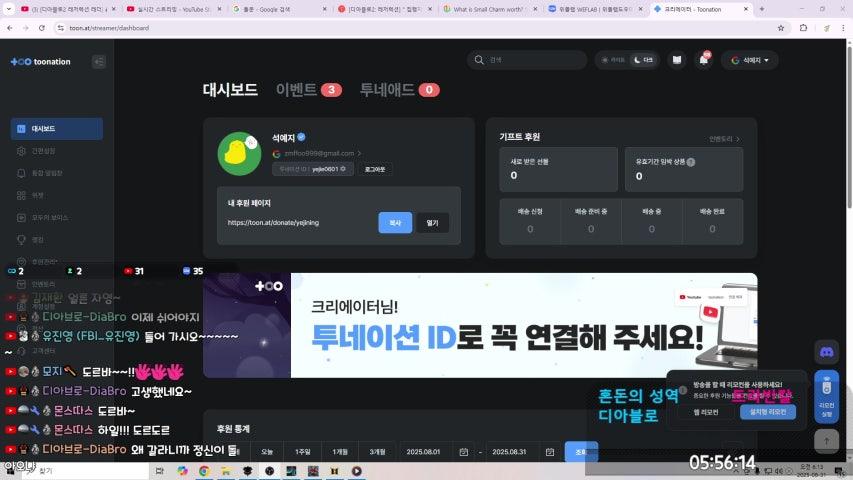Open the browser extensions puzzle icon

point(803,28)
